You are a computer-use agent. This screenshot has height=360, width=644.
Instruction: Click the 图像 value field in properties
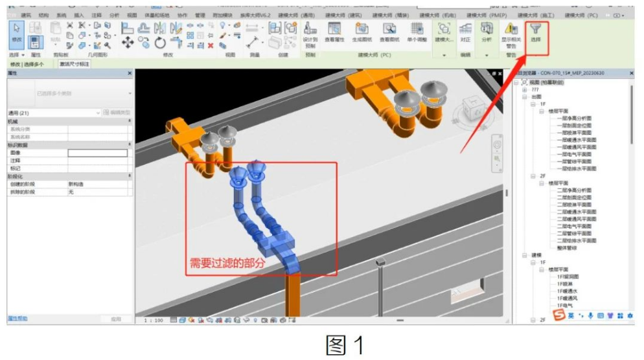(97, 153)
